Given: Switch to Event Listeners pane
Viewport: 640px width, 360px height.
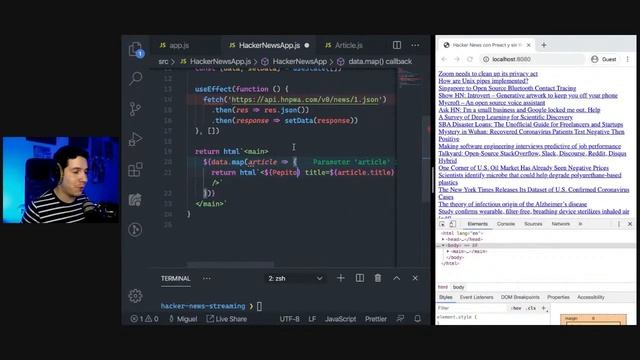Looking at the screenshot, I should pos(476,297).
